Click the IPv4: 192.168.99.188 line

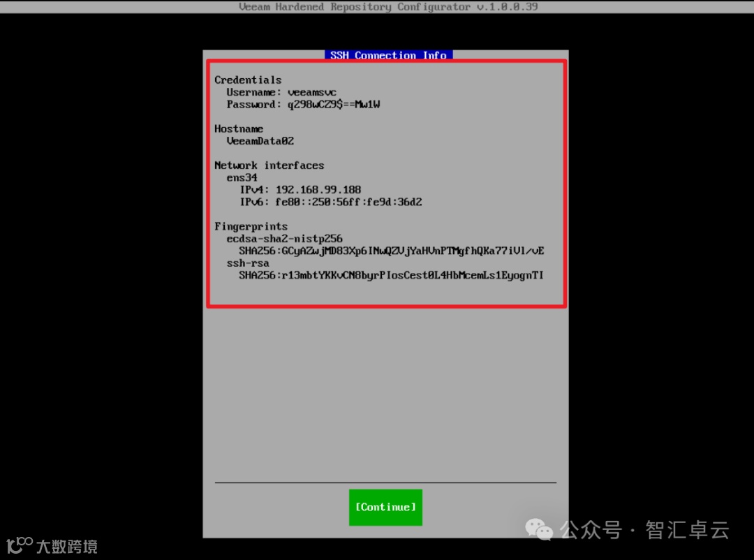point(300,189)
